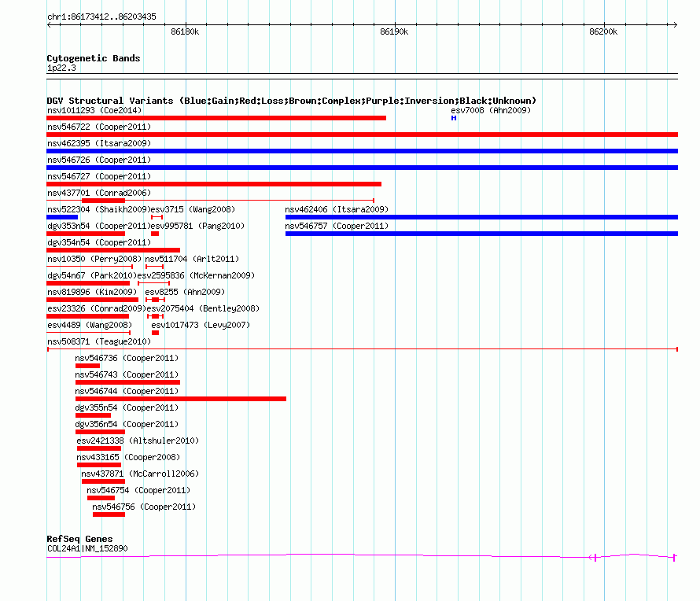
Task: Select esv4489 (Wang2008) label
Action: coord(90,325)
